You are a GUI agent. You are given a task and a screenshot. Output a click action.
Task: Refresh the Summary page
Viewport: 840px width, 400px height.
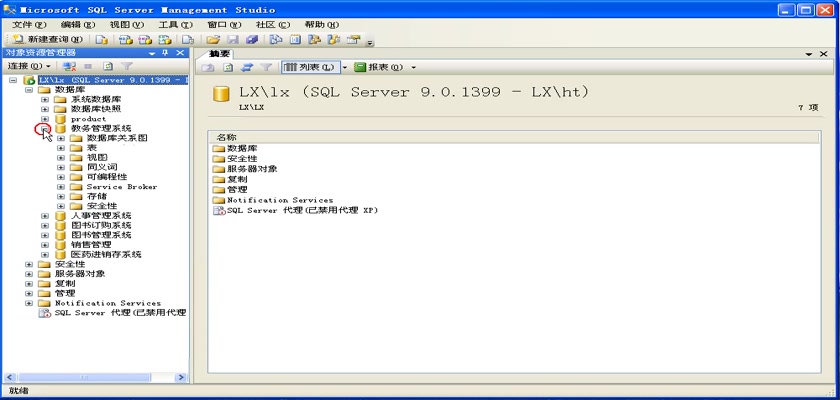(x=228, y=67)
